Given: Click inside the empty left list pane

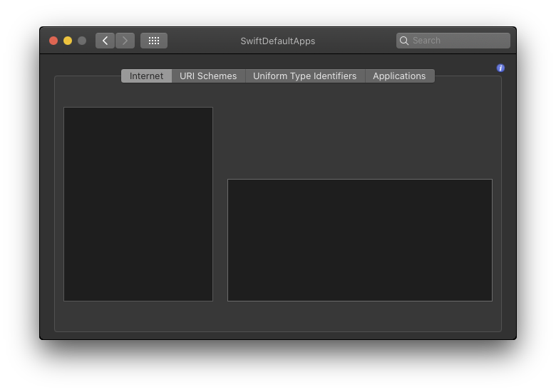Looking at the screenshot, I should (138, 204).
